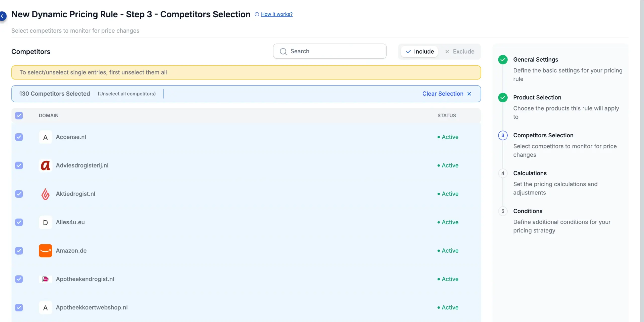Uncheck the Amazon.de checkbox

[x=19, y=251]
